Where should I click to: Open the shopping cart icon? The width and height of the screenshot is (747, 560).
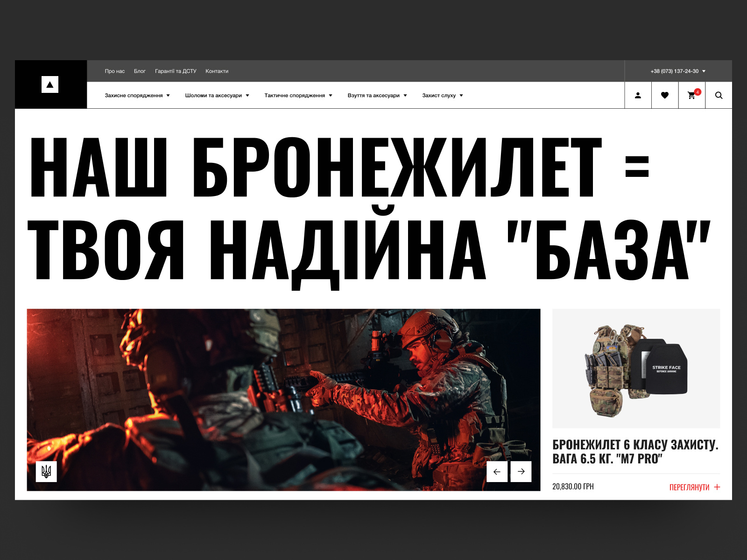[x=691, y=95]
